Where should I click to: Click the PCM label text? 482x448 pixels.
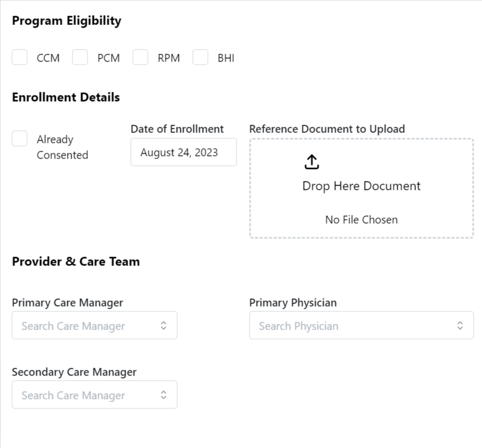(x=108, y=58)
